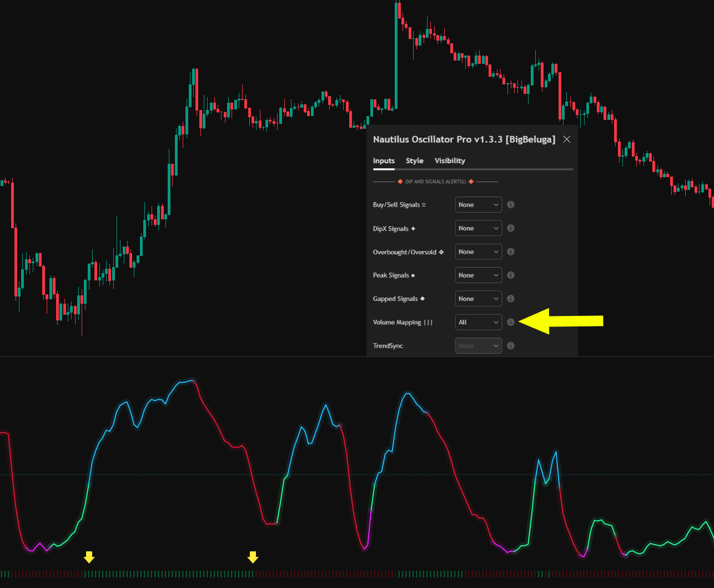Click the Buy/Sell Signals label
Viewport: 714px width, 588px height.
pyautogui.click(x=399, y=205)
